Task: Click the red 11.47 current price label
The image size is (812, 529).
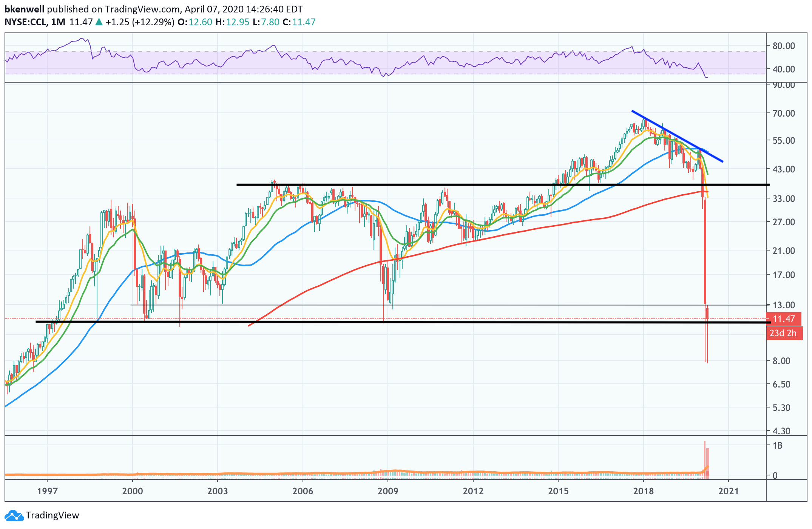Action: [x=784, y=319]
